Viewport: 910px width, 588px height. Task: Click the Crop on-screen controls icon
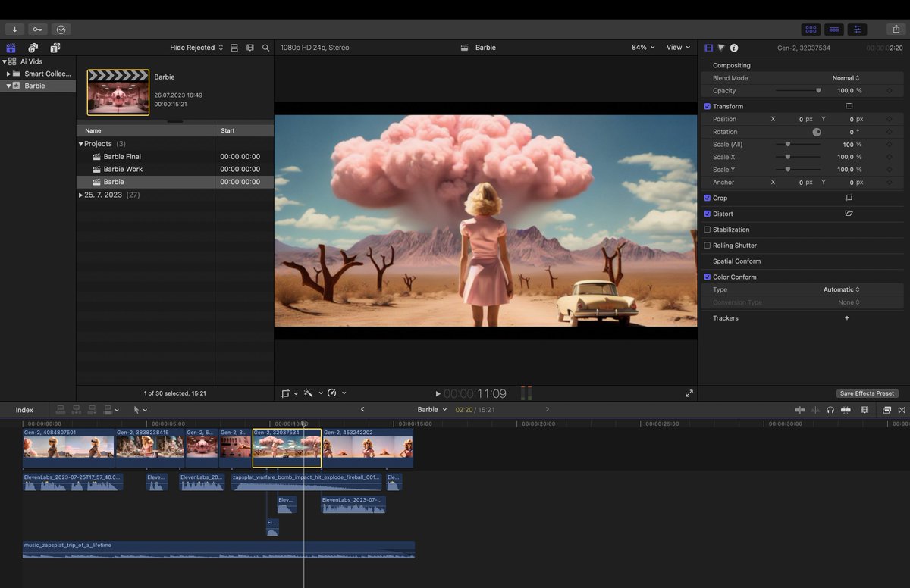coord(849,198)
